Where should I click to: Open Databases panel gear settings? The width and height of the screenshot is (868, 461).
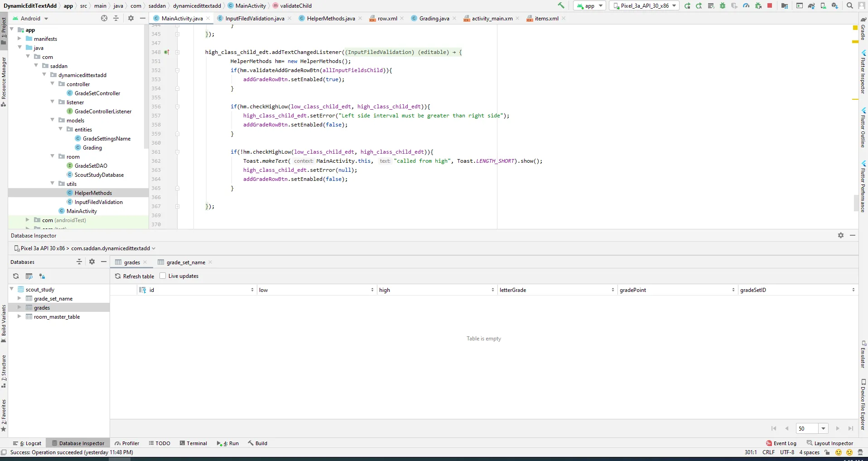coord(92,262)
